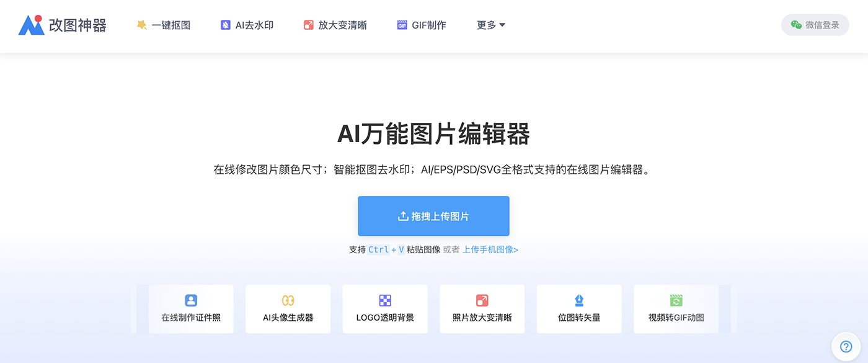This screenshot has height=363, width=868.
Task: Click the AI头像生成器 icon
Action: point(288,300)
